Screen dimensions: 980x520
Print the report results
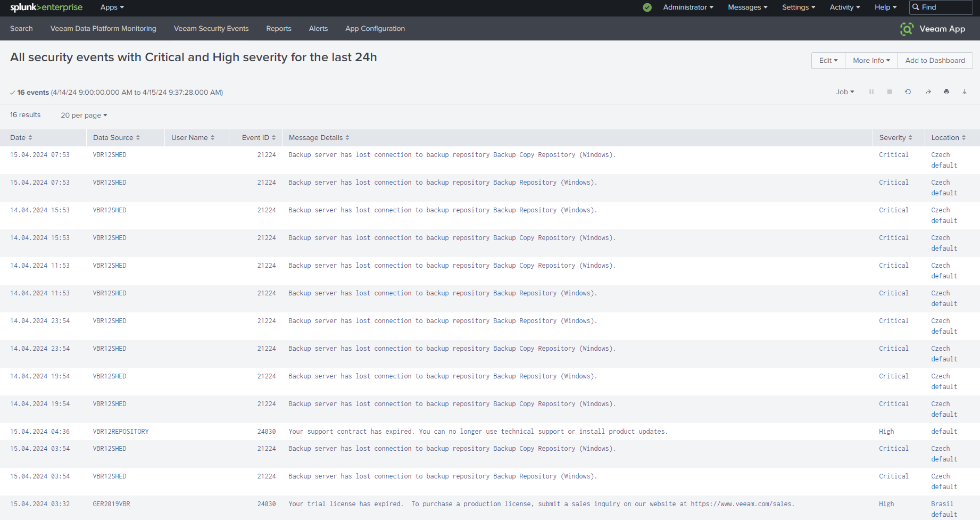(946, 92)
